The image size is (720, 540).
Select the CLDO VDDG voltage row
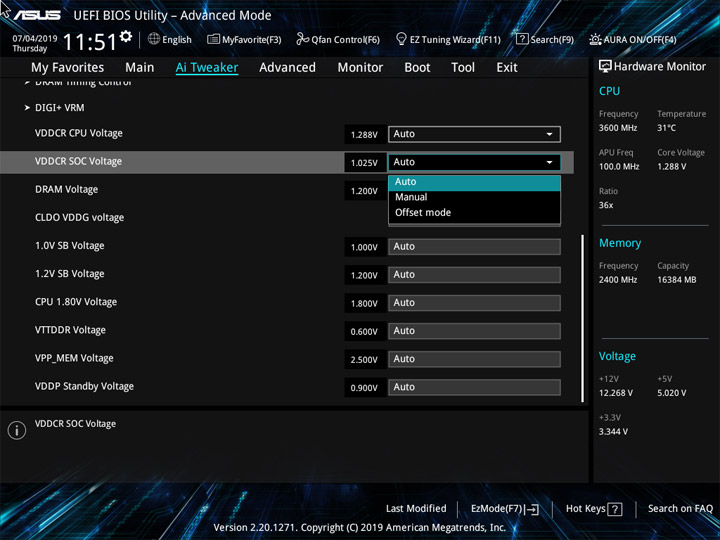point(79,218)
